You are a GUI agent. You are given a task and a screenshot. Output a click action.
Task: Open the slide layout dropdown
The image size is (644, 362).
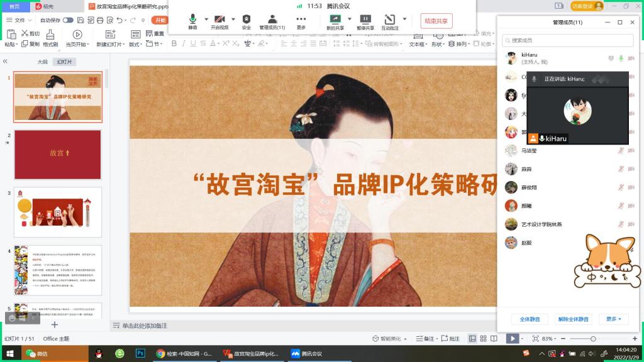click(136, 38)
